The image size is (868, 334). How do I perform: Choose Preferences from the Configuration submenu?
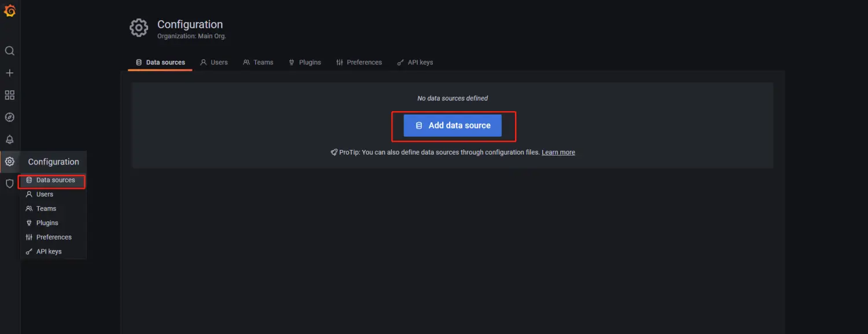click(x=54, y=237)
